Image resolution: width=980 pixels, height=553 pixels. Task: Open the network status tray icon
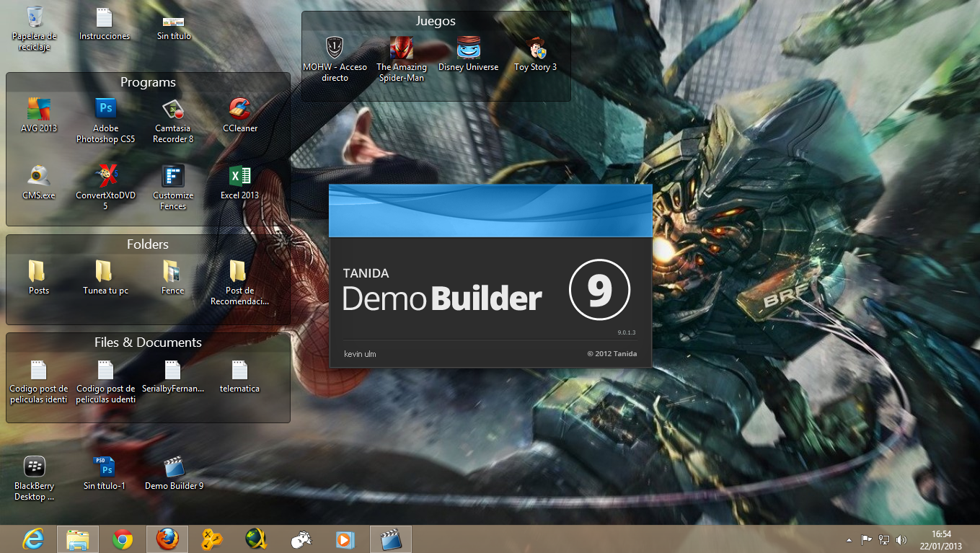[x=884, y=539]
